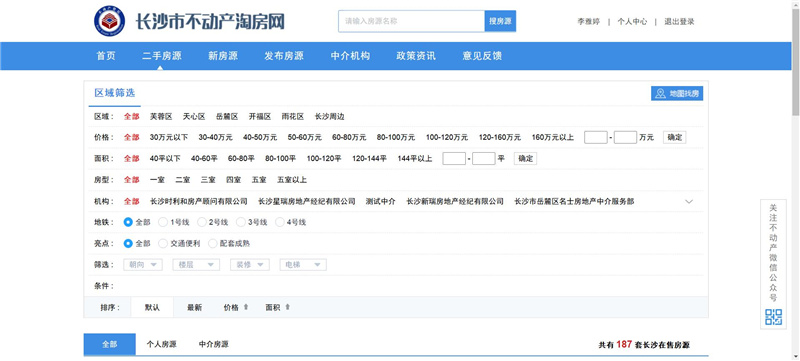Screen dimensions: 800x361
Task: Sort by 价格 using its arrow
Action: click(246, 307)
